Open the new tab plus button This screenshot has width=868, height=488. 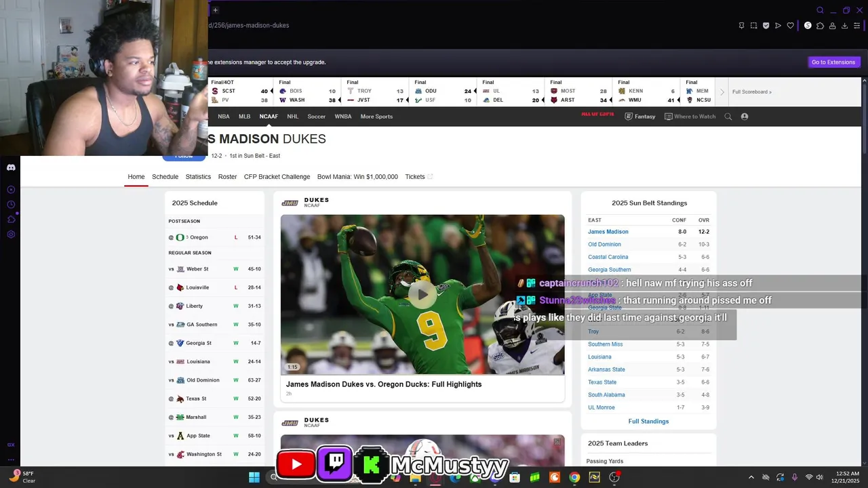[216, 10]
